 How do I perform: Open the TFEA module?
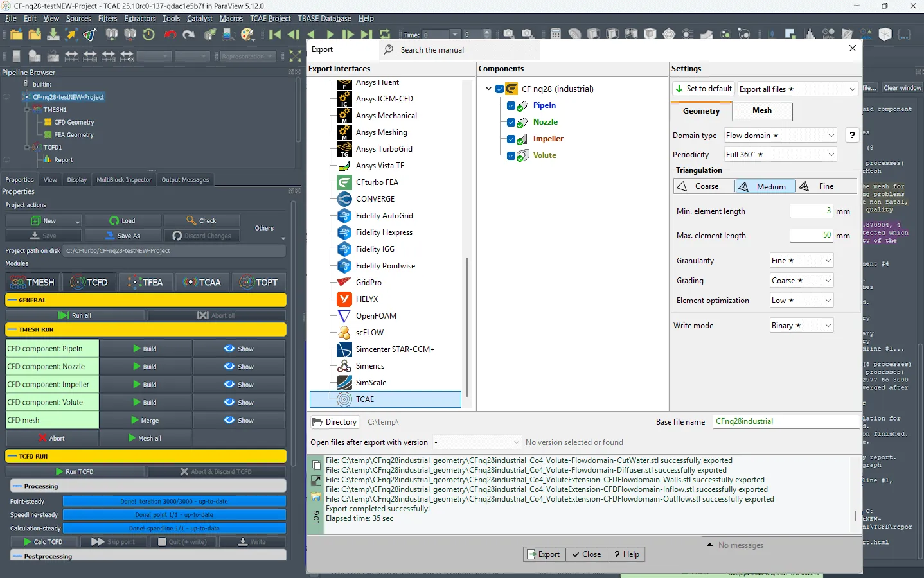(x=146, y=282)
